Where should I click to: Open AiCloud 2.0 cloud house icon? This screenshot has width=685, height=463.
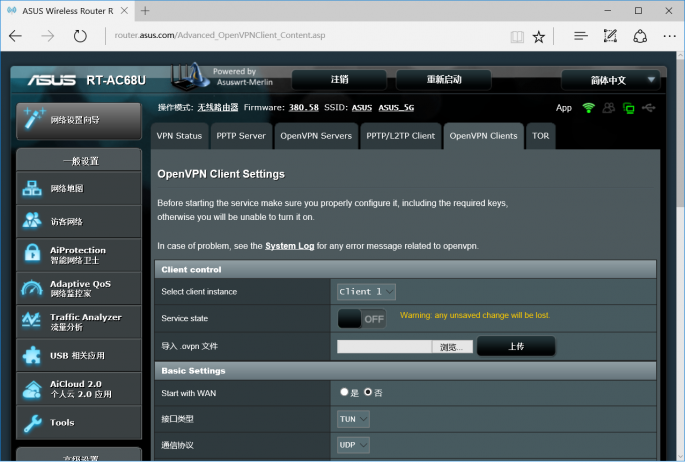coord(32,389)
